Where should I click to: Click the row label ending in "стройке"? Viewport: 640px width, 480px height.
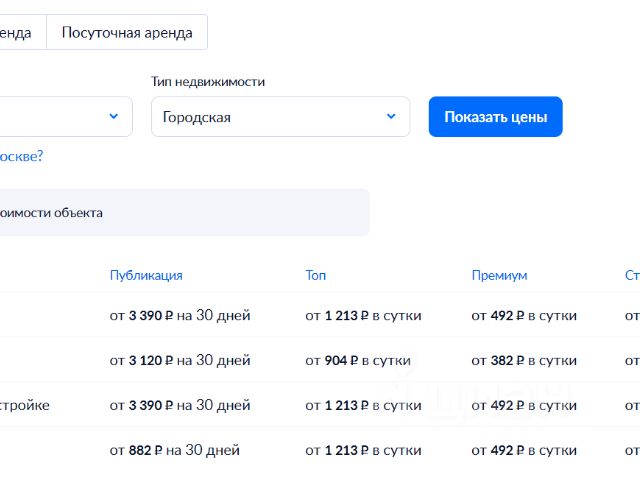[x=25, y=405]
